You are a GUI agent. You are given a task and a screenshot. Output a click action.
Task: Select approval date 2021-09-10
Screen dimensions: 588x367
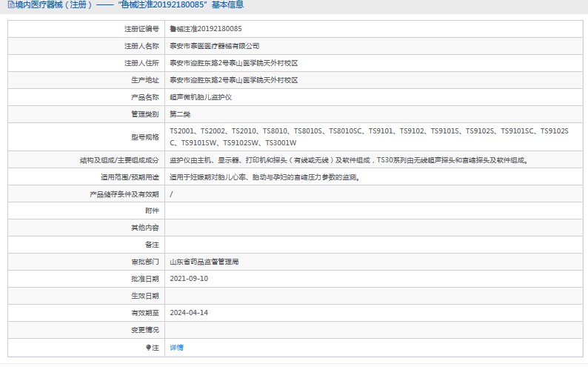[189, 279]
